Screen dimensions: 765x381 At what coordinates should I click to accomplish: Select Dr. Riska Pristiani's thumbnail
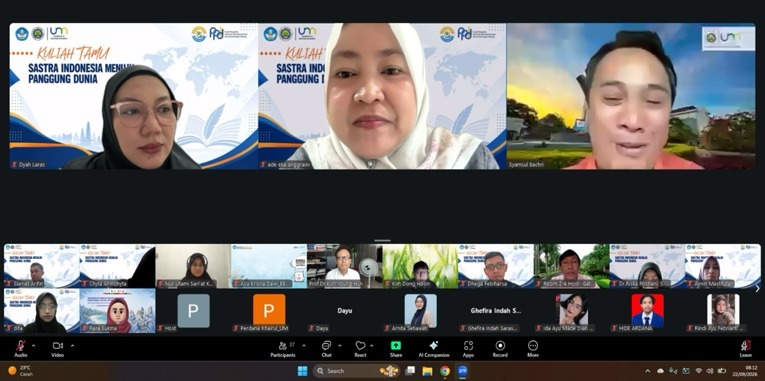click(647, 266)
